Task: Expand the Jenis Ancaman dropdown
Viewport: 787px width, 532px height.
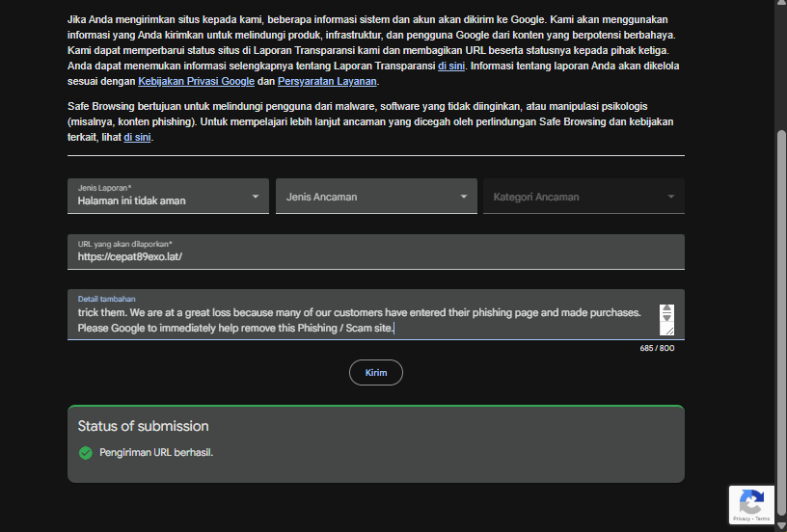Action: (x=376, y=197)
